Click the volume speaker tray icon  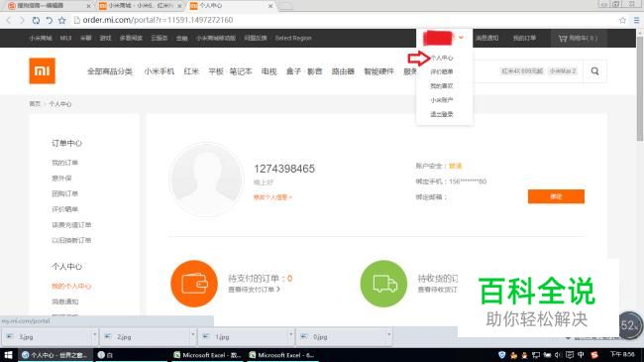point(558,355)
